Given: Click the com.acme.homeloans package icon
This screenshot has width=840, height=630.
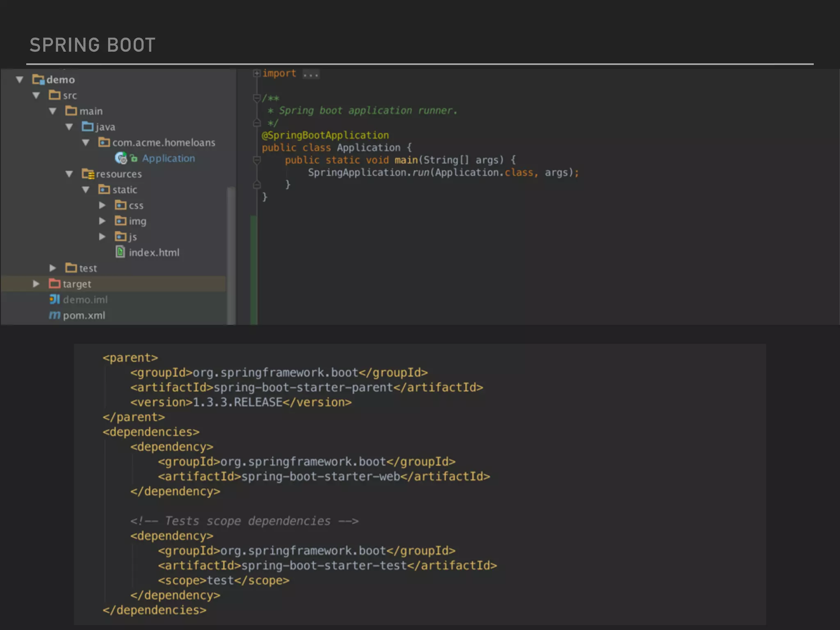Looking at the screenshot, I should point(104,142).
